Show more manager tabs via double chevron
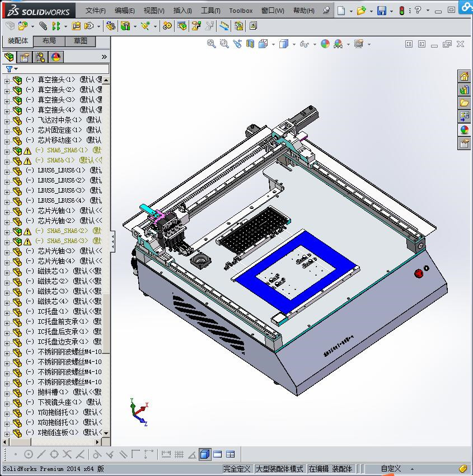Viewport: 473px width, 476px height. point(104,57)
